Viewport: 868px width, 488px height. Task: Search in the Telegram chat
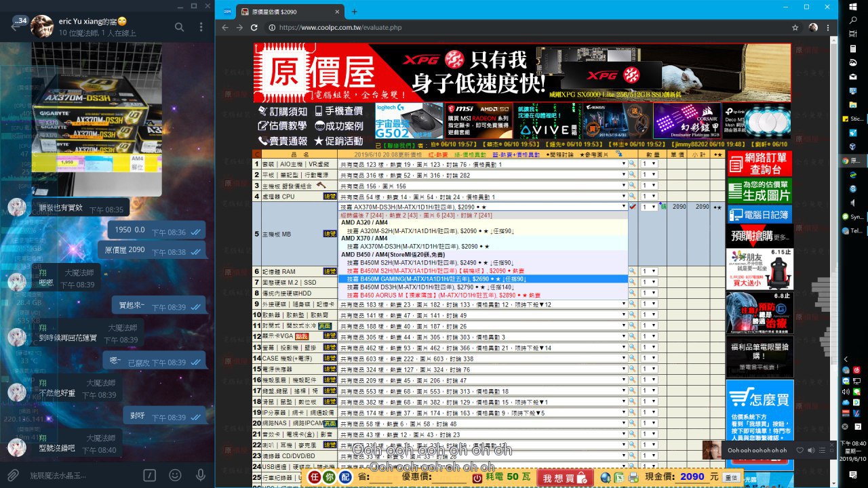(x=180, y=27)
